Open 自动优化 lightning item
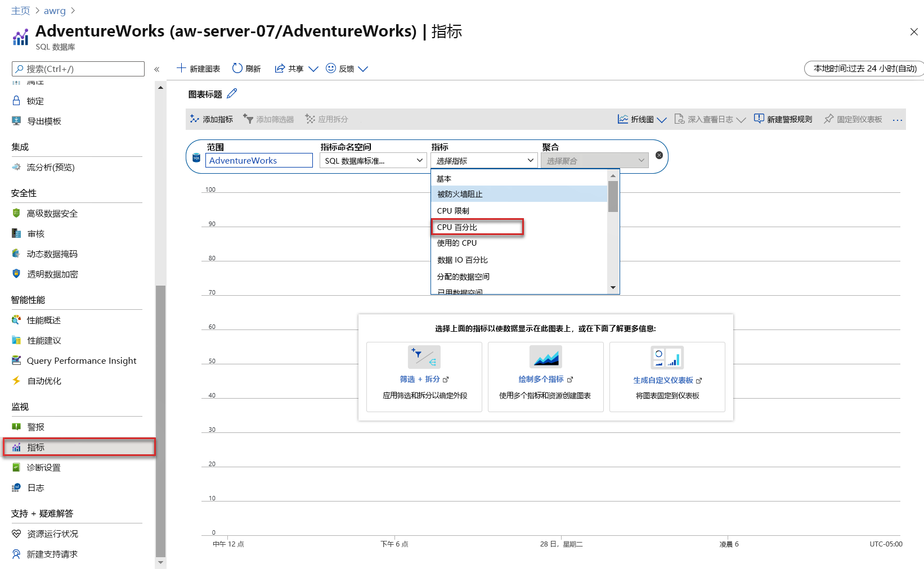The width and height of the screenshot is (924, 569). [x=44, y=381]
